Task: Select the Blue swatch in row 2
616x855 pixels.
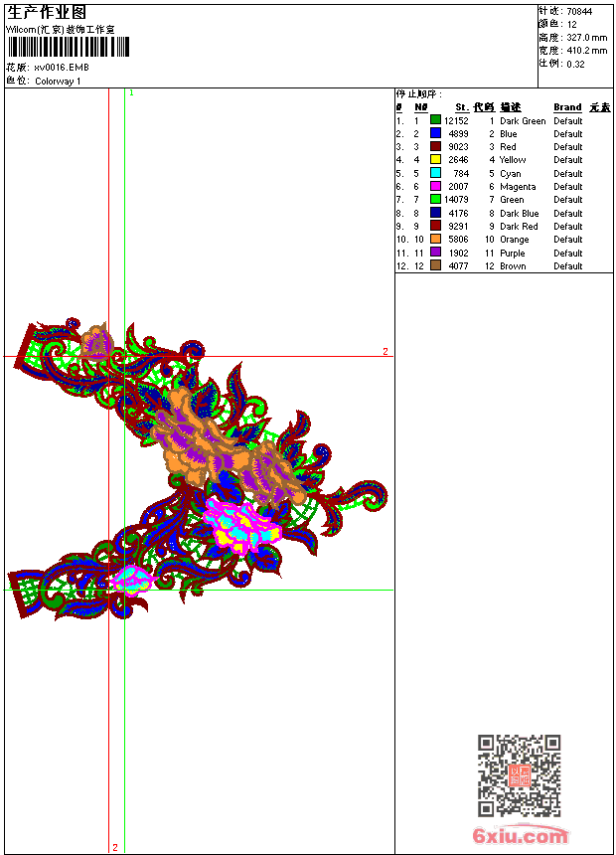Action: [435, 132]
